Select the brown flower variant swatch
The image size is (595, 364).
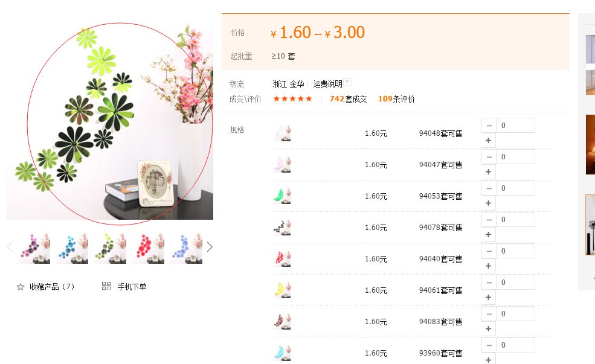tap(282, 322)
